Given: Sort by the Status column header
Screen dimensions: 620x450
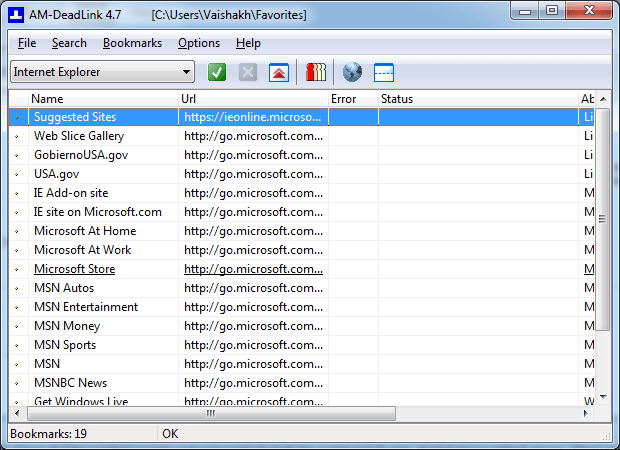Looking at the screenshot, I should point(478,99).
